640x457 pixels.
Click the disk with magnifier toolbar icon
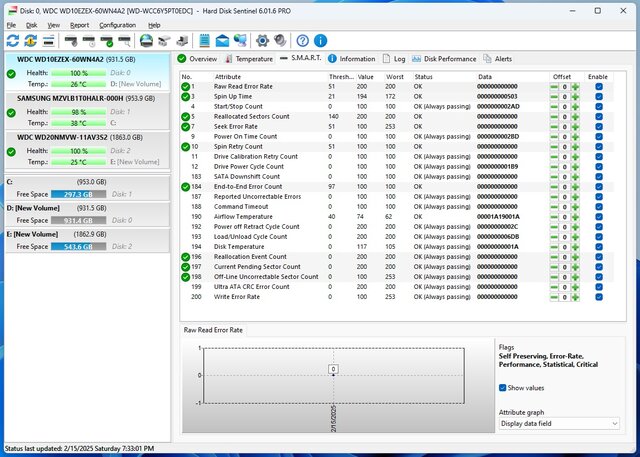tap(124, 41)
